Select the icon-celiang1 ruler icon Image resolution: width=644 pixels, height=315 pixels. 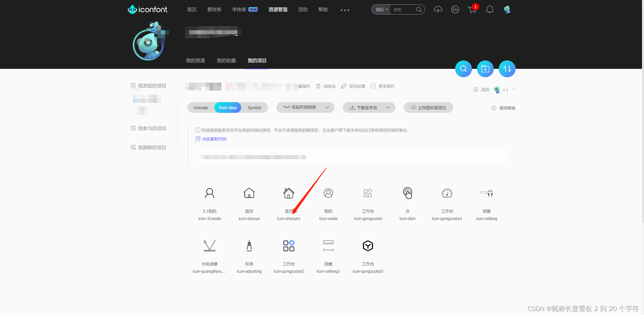click(x=328, y=246)
